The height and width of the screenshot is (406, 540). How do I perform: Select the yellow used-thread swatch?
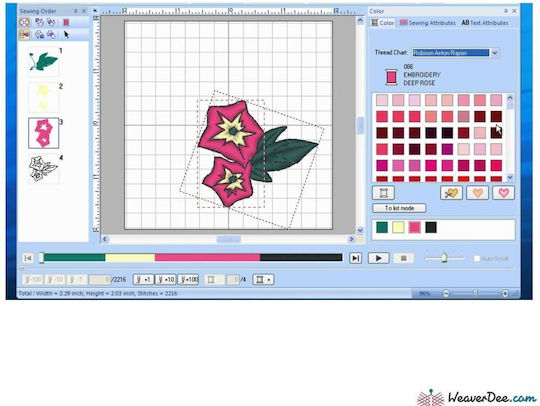click(398, 227)
